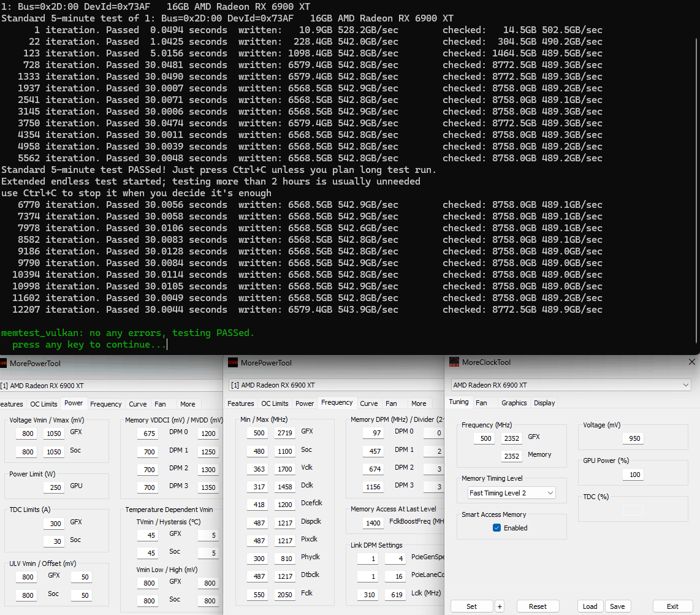Click the FclkBoostFreq field 1400

[x=373, y=523]
